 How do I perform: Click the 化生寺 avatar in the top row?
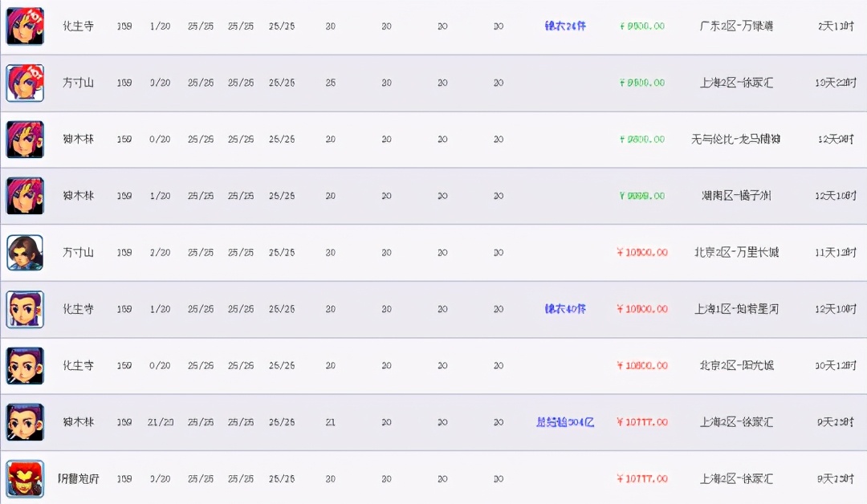[x=25, y=26]
